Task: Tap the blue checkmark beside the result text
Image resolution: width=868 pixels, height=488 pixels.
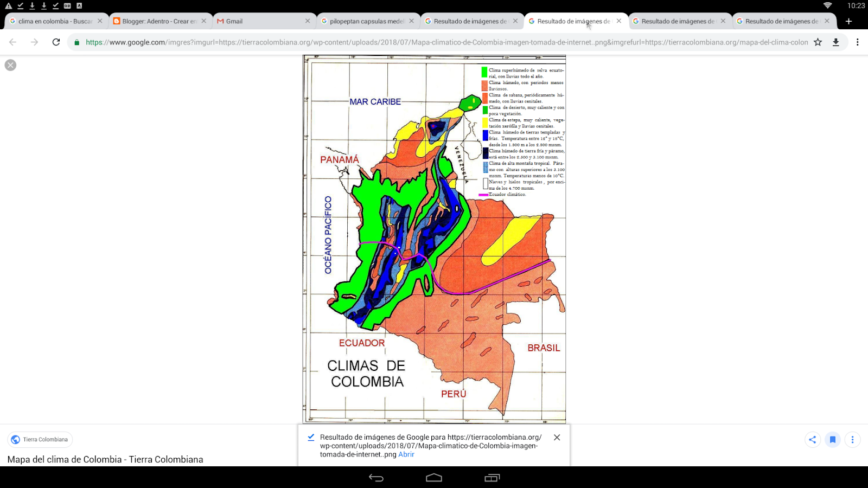Action: 310,437
